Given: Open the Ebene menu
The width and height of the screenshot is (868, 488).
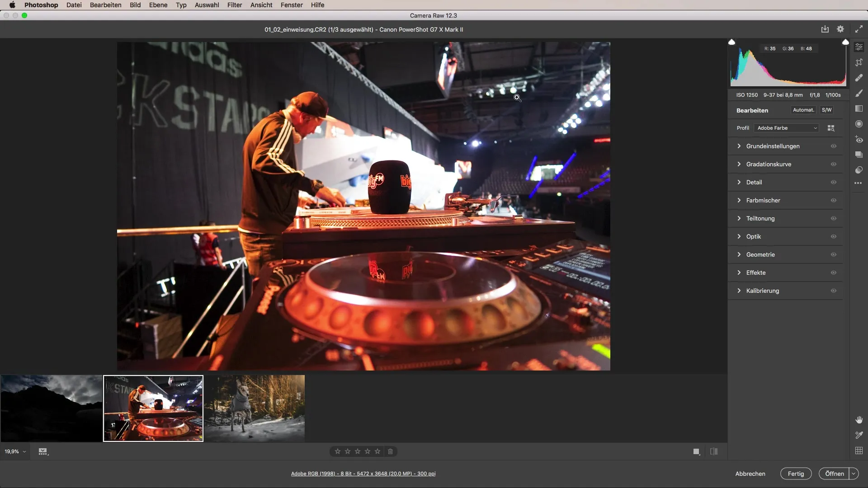Looking at the screenshot, I should (x=158, y=5).
